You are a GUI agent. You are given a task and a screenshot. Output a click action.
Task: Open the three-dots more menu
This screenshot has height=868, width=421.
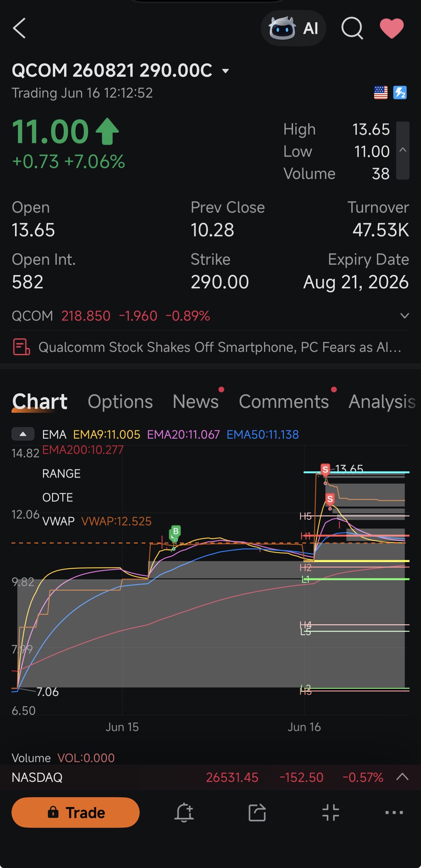coord(394,812)
